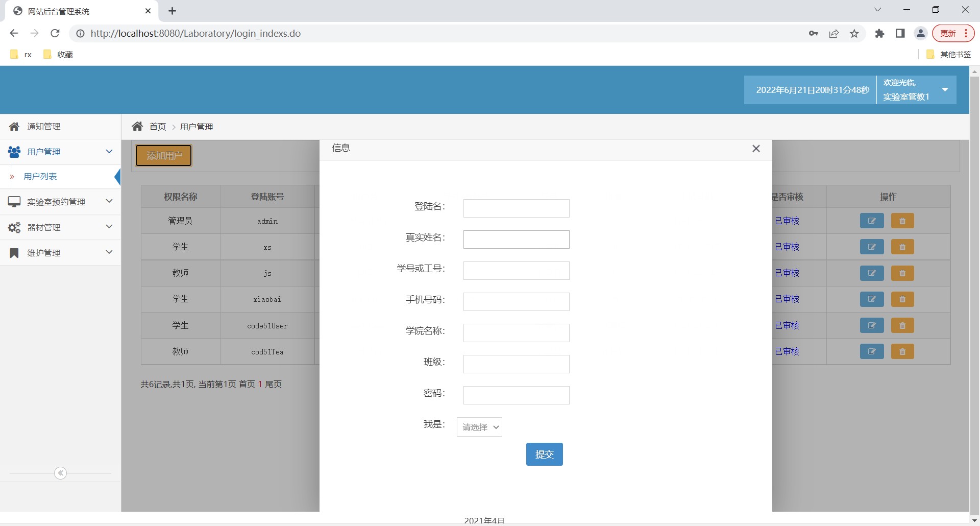This screenshot has width=980, height=526.
Task: Click the edit icon in code51User row
Action: [872, 325]
